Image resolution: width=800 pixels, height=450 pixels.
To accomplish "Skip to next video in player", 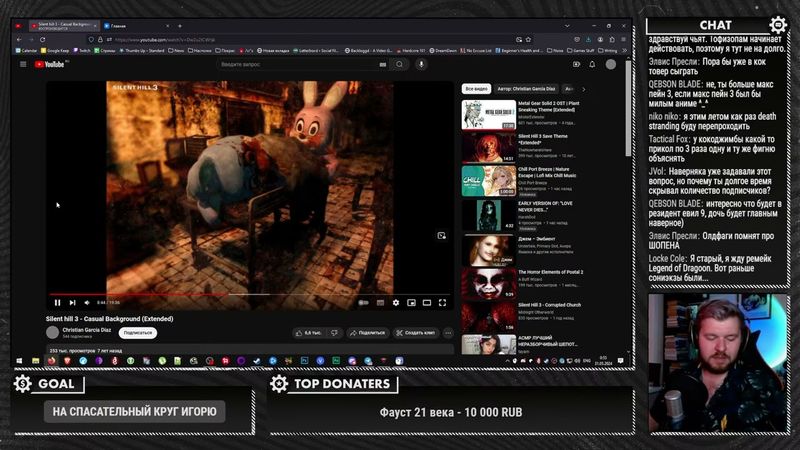I will pyautogui.click(x=72, y=303).
